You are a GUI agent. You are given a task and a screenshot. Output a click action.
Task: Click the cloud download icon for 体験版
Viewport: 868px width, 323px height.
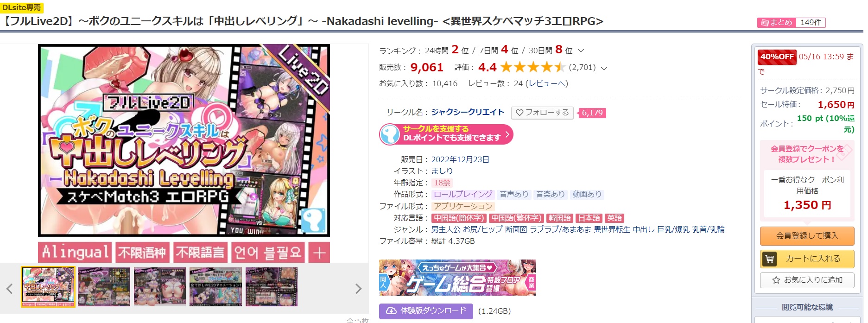[x=392, y=311]
